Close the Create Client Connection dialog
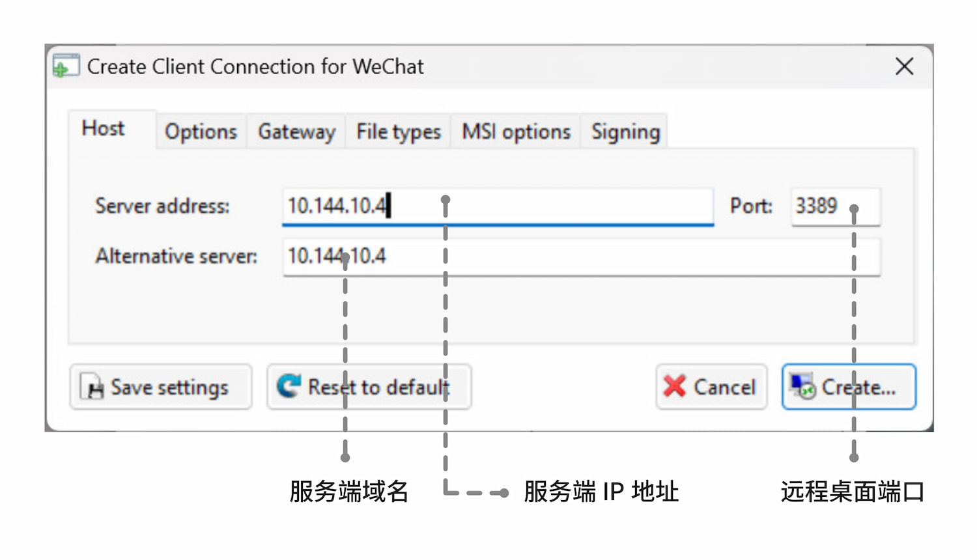 pos(904,66)
